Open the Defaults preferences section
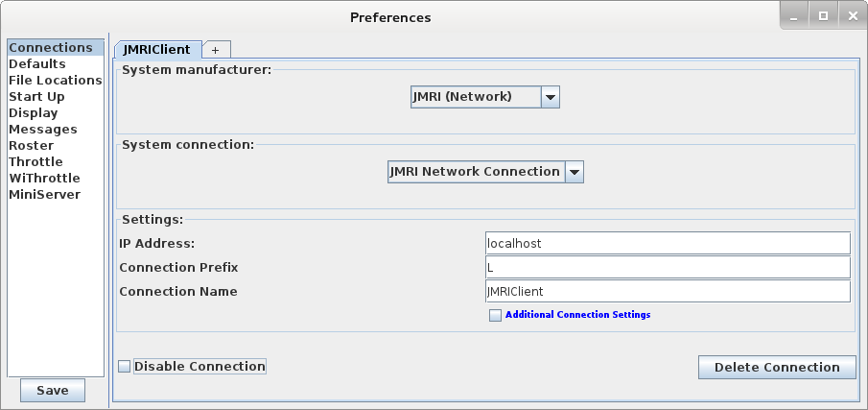Screen dimensions: 868x410 [x=56, y=63]
